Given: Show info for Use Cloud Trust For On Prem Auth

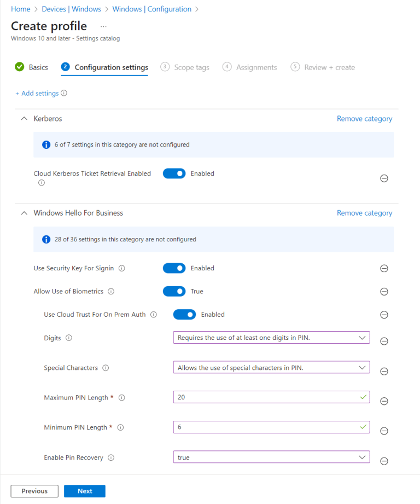Looking at the screenshot, I should point(154,315).
